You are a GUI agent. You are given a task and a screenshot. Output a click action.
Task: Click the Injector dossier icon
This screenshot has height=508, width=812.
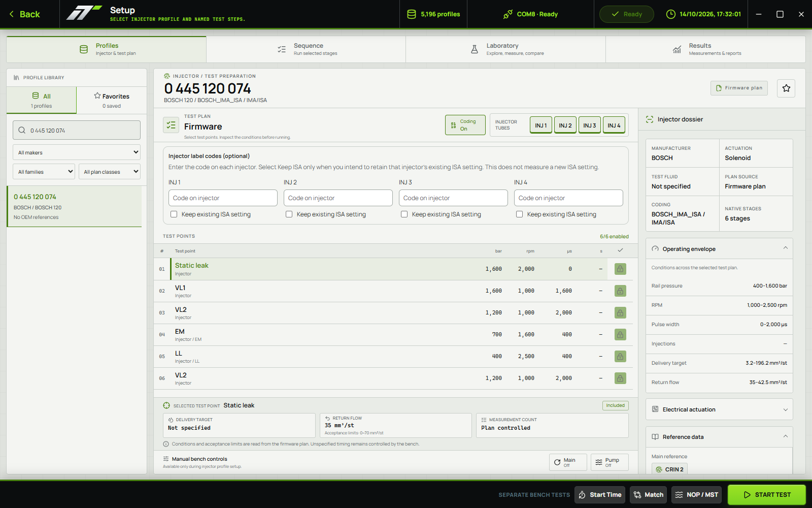[x=650, y=119]
